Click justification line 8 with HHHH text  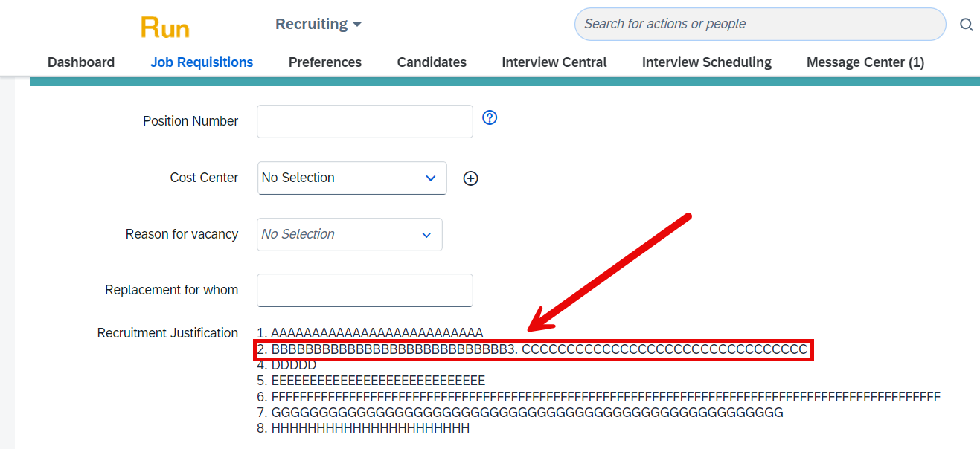tap(363, 429)
